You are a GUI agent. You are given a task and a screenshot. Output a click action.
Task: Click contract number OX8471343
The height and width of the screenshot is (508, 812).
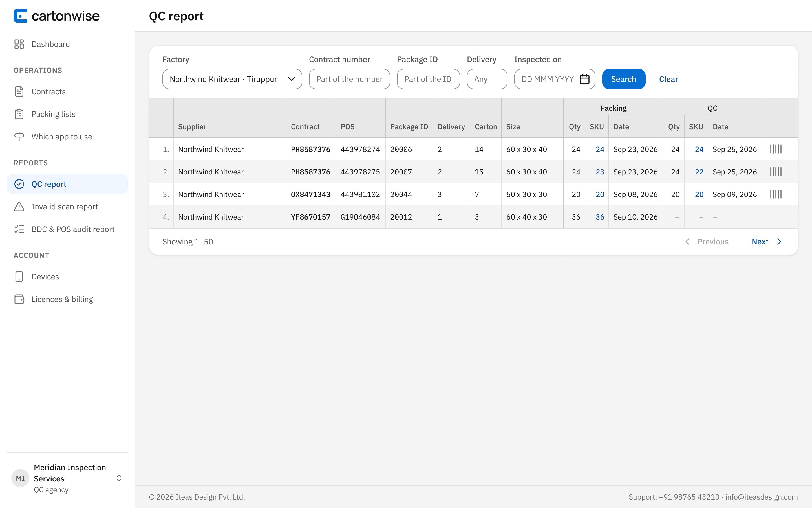(310, 194)
